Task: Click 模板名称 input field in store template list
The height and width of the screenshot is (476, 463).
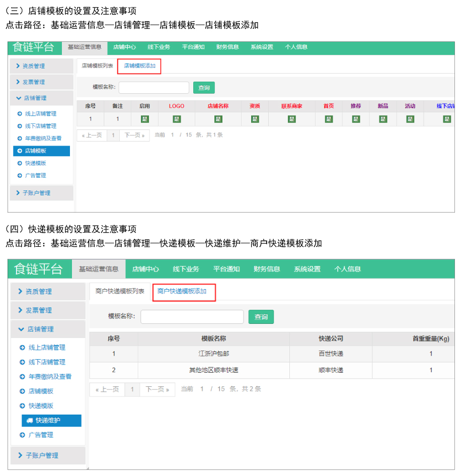Action: pos(153,88)
